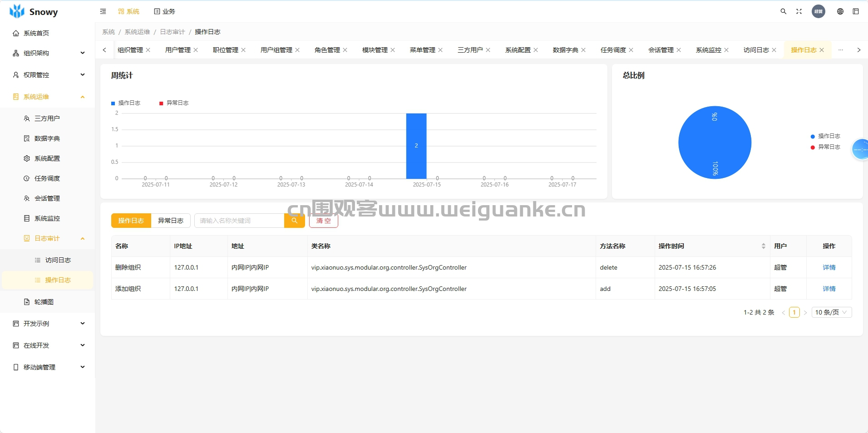Image resolution: width=868 pixels, height=433 pixels.
Task: Expand the 开发示例 menu
Action: point(47,324)
